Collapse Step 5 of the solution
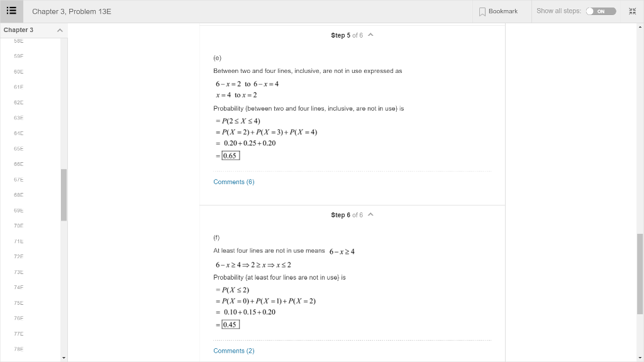Viewport: 644px width, 362px height. click(x=370, y=35)
